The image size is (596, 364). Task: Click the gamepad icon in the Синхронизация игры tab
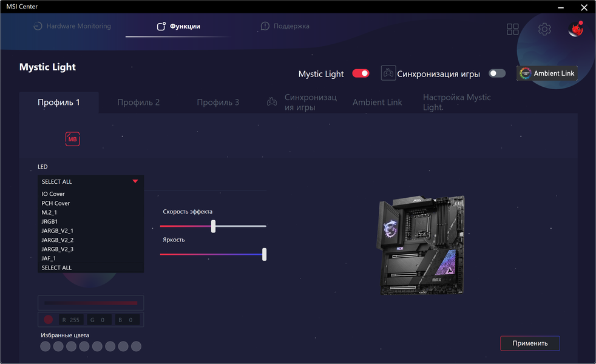click(x=272, y=102)
